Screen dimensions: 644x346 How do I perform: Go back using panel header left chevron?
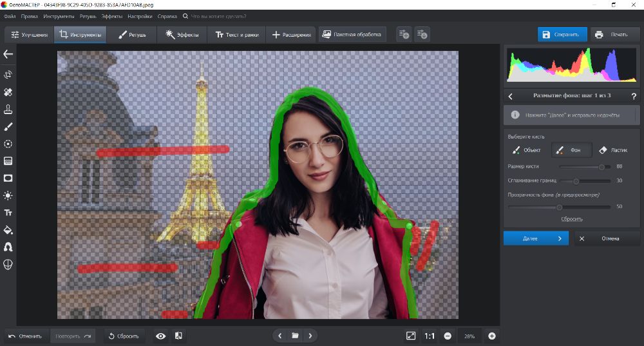coord(511,96)
